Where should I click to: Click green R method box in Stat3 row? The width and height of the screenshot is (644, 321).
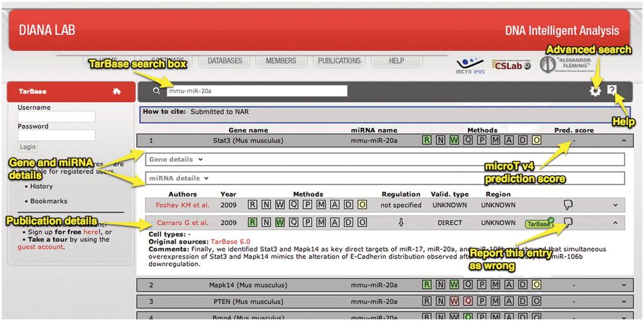(427, 140)
